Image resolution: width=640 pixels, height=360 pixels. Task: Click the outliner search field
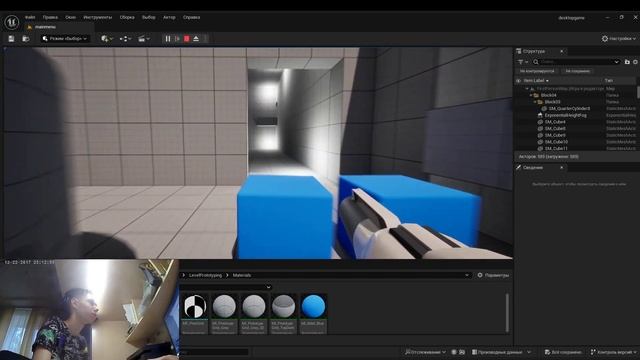(x=576, y=62)
